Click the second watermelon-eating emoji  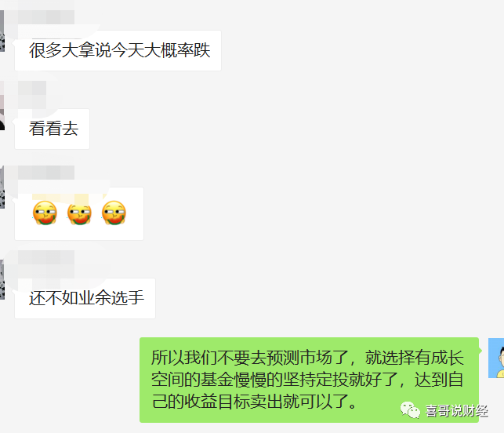click(x=79, y=213)
